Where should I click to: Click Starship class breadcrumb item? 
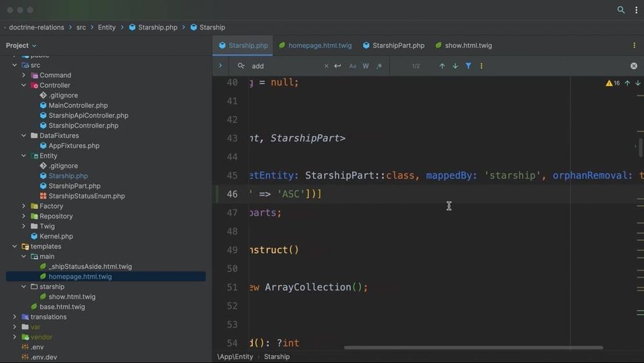(208, 27)
